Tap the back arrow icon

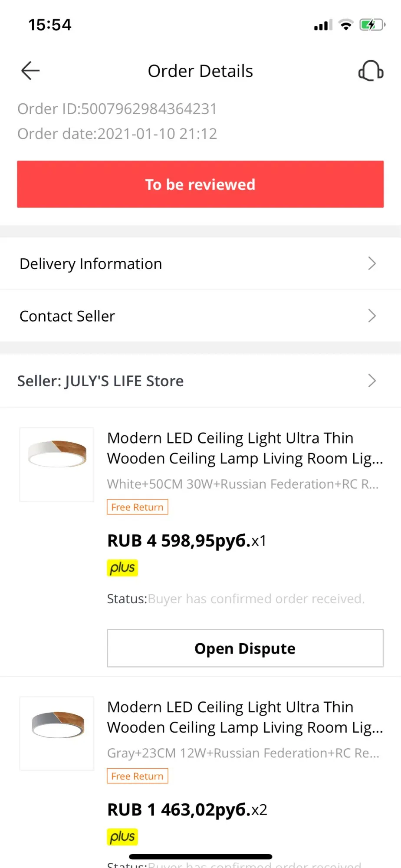(x=30, y=71)
